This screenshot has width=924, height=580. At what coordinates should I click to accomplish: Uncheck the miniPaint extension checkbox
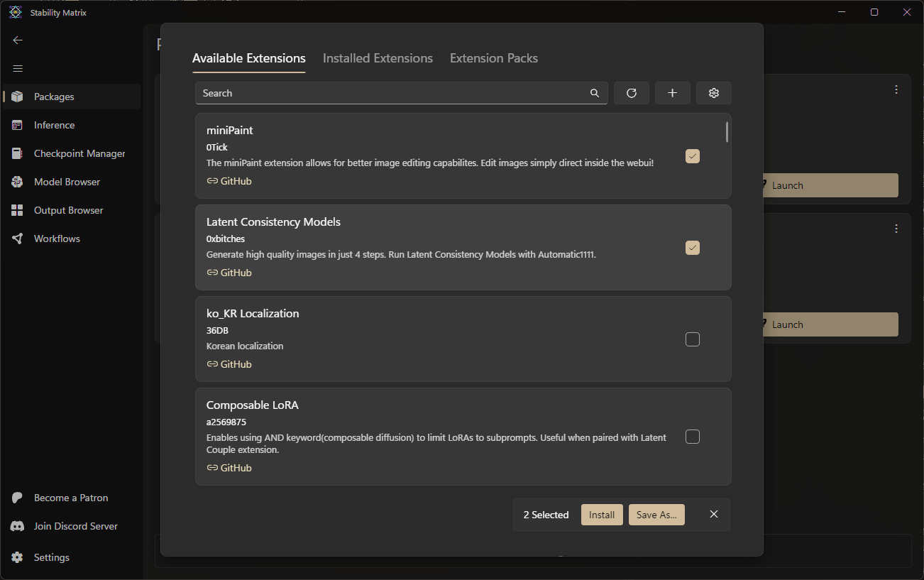[x=693, y=156]
